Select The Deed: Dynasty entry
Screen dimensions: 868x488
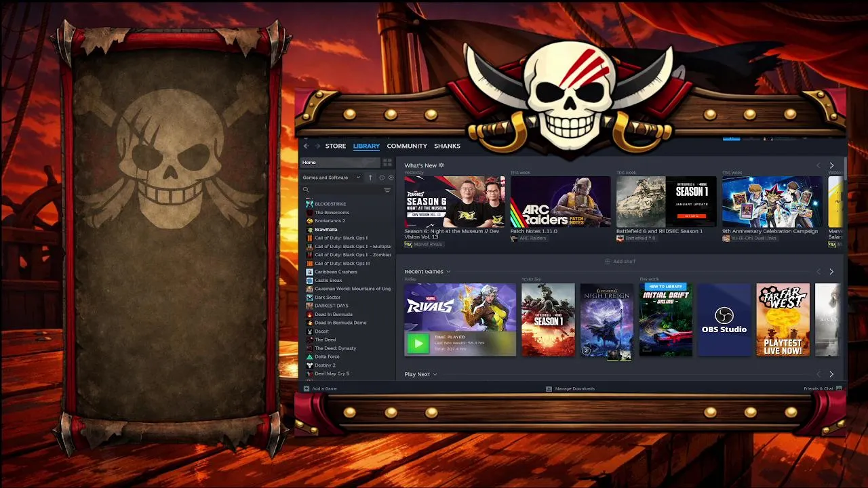click(336, 348)
